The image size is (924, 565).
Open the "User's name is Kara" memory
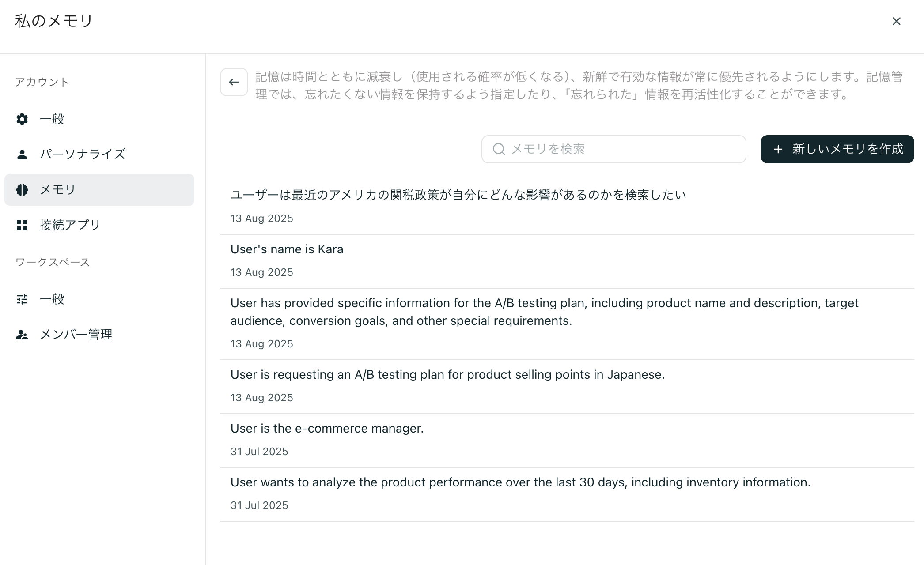tap(287, 249)
